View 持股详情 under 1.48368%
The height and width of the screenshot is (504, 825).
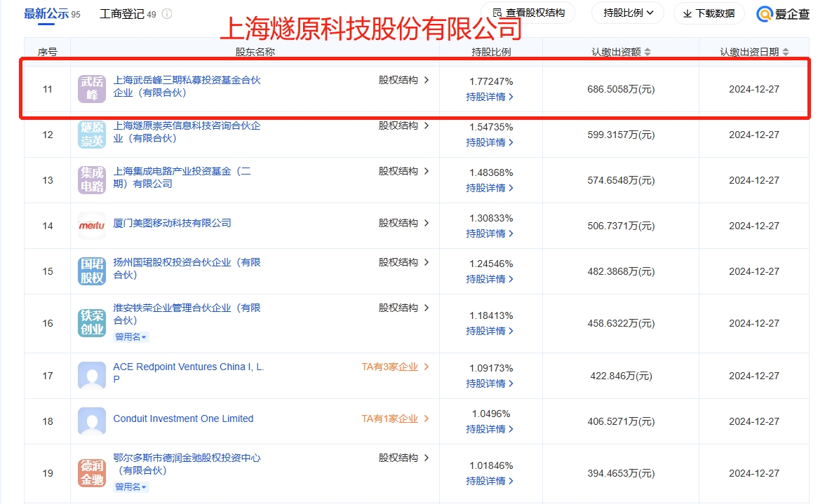(x=490, y=188)
